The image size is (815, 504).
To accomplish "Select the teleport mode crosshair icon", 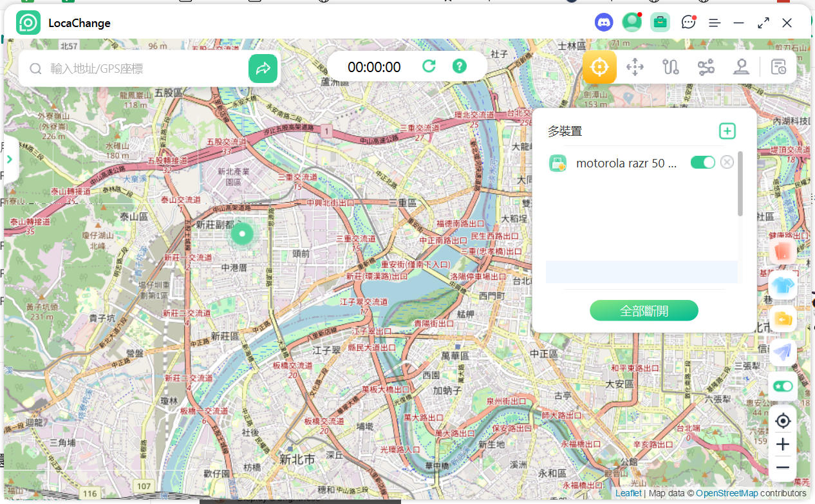I will click(599, 67).
